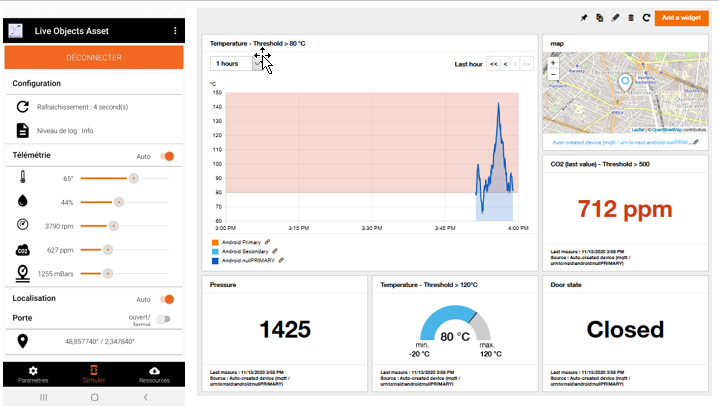Viewport: 719px width, 406px height.
Task: Click the Rafraichissement : 4 second(s) setting
Action: (83, 107)
